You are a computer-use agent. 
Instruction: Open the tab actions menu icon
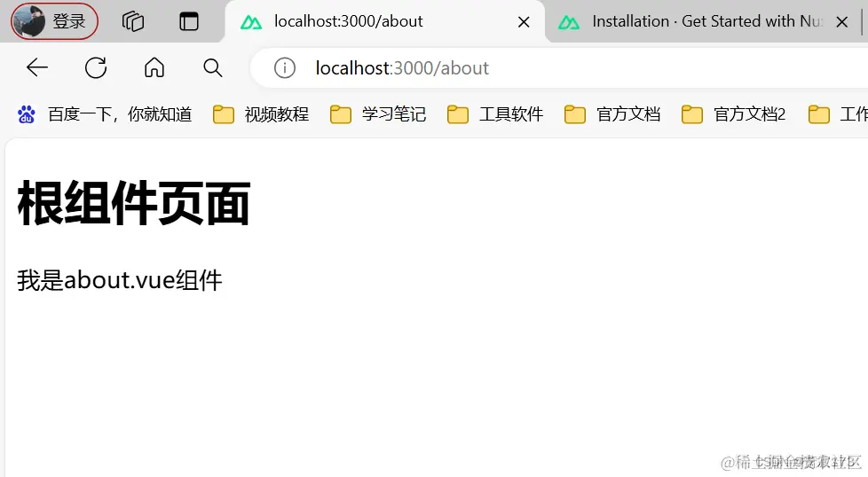point(189,21)
